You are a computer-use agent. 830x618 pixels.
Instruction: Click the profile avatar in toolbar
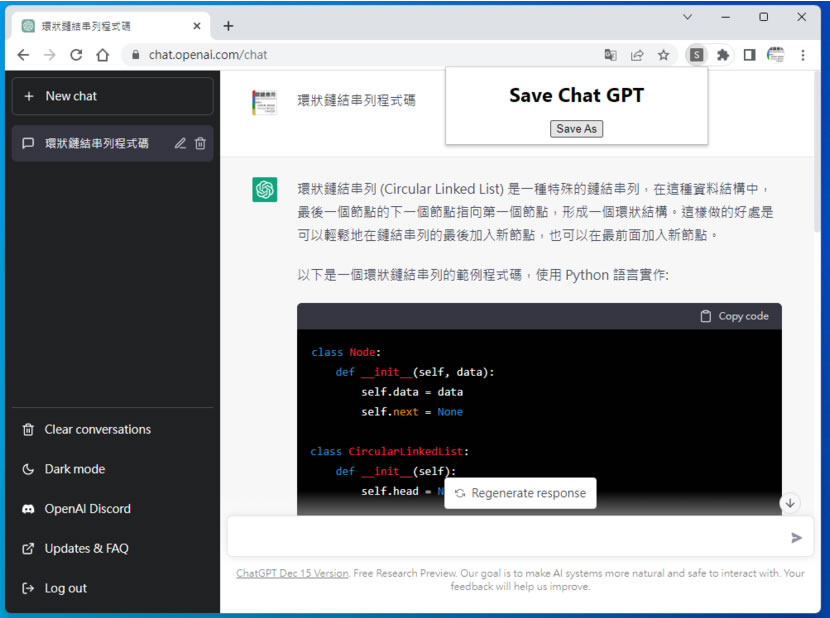775,55
